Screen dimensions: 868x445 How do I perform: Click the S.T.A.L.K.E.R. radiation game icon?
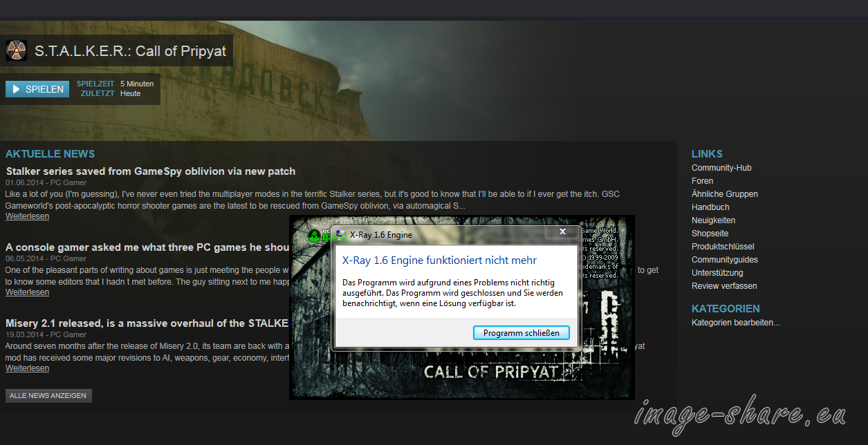point(17,50)
